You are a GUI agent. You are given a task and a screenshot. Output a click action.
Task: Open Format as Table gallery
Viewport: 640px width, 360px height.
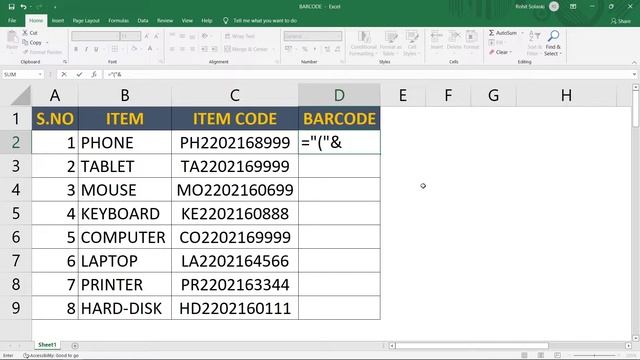390,43
